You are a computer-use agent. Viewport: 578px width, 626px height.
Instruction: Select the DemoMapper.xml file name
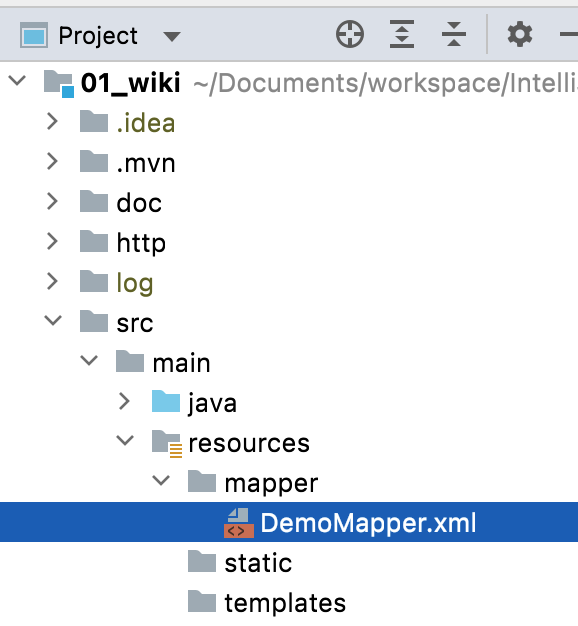tap(368, 523)
